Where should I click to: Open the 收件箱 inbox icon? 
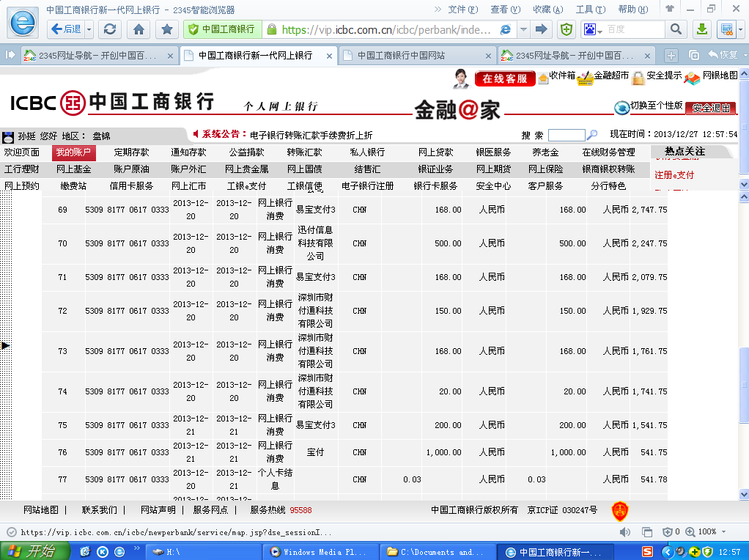click(x=543, y=78)
